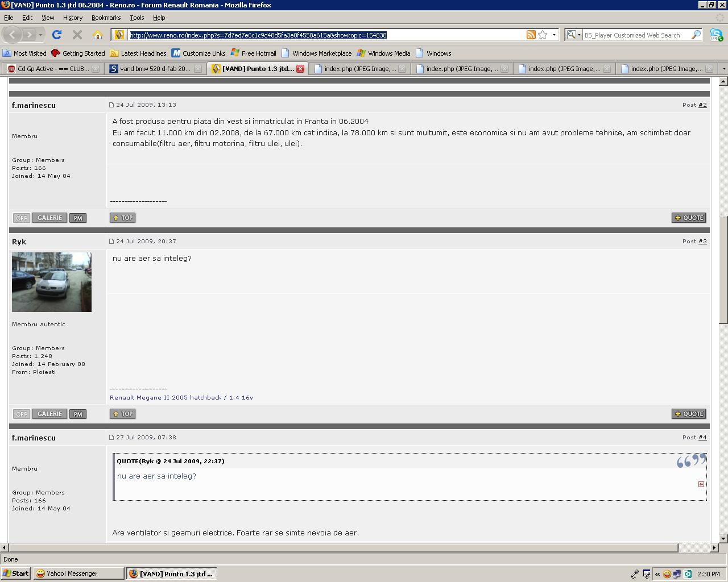This screenshot has height=582, width=728.
Task: Open the Bookmarks menu
Action: tap(106, 18)
